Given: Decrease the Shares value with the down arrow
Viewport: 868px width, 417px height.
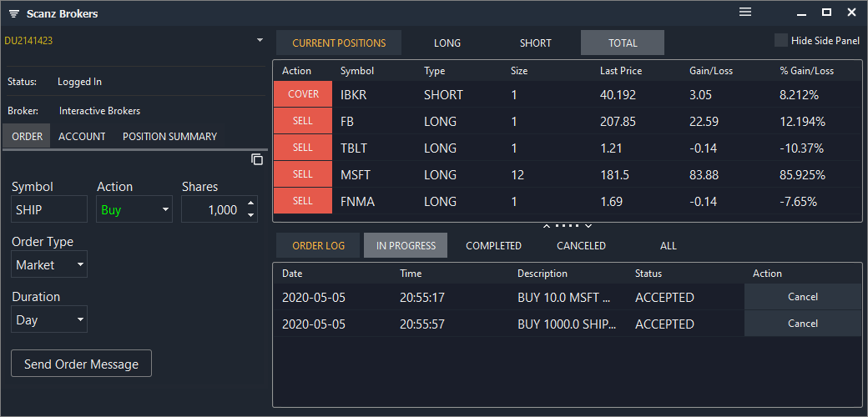Looking at the screenshot, I should (250, 215).
